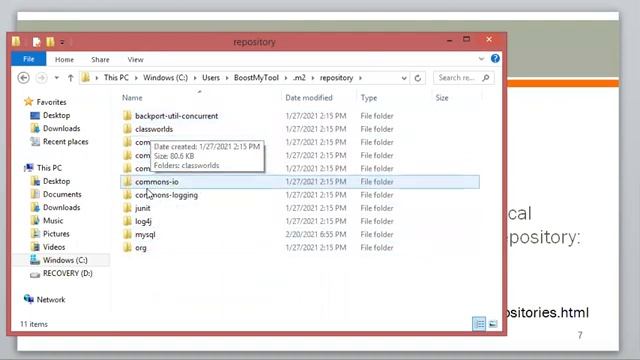Open Favorites in the navigation pane

pyautogui.click(x=51, y=102)
